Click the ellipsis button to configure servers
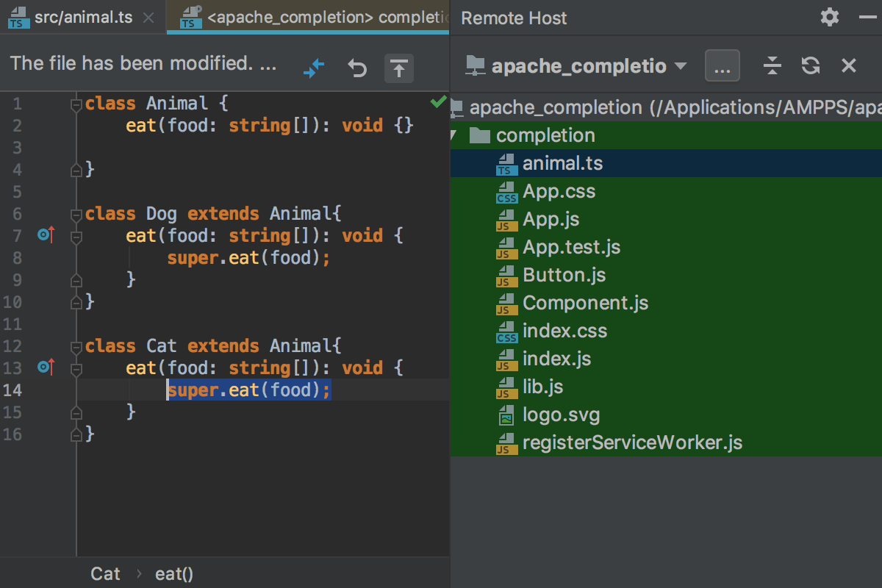This screenshot has height=588, width=882. pos(722,66)
